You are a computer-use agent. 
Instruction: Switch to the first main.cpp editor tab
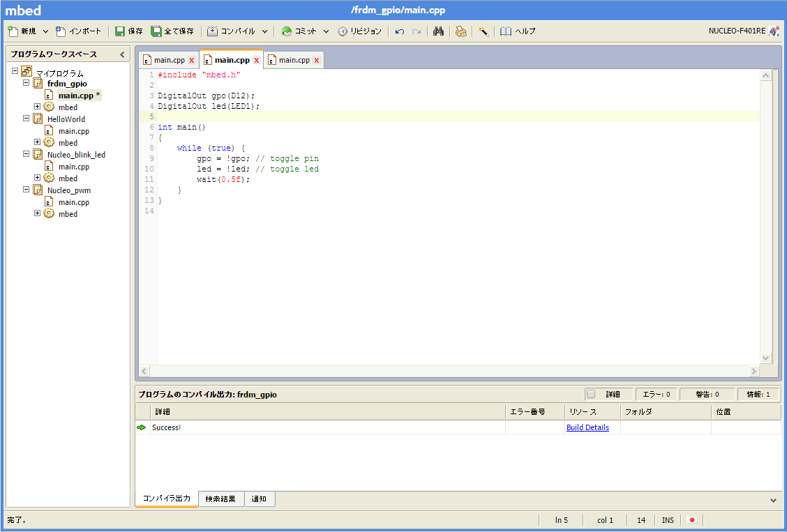[x=169, y=60]
